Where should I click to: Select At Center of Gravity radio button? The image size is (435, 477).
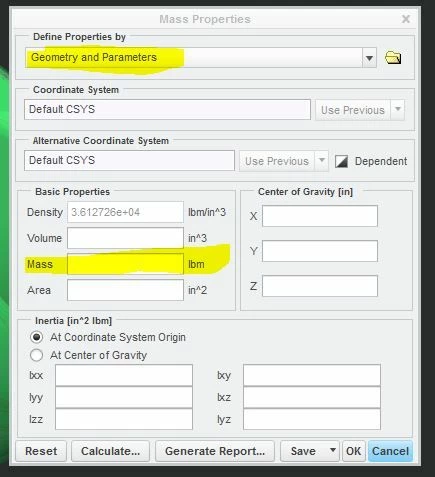click(x=36, y=355)
